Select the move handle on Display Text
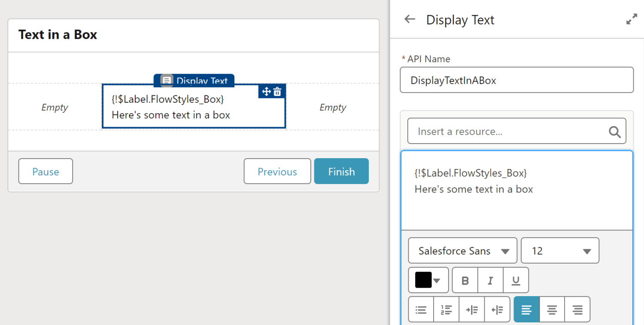644x325 pixels. (267, 92)
